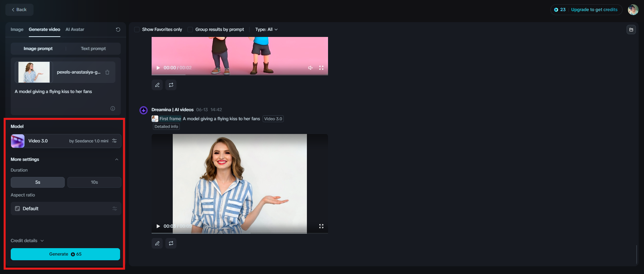The height and width of the screenshot is (274, 644).
Task: Select the Image prompt mode
Action: pyautogui.click(x=38, y=49)
